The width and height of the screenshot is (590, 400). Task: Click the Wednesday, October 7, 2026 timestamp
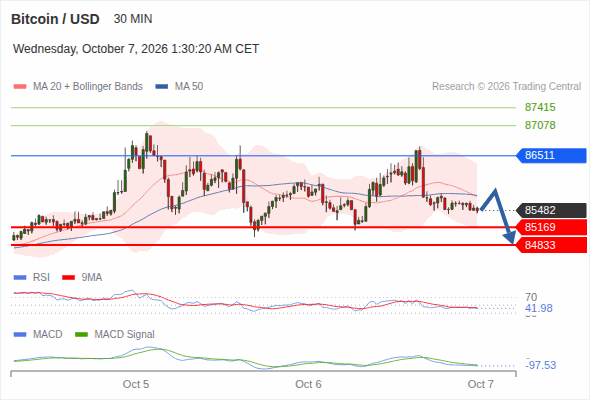click(x=136, y=49)
